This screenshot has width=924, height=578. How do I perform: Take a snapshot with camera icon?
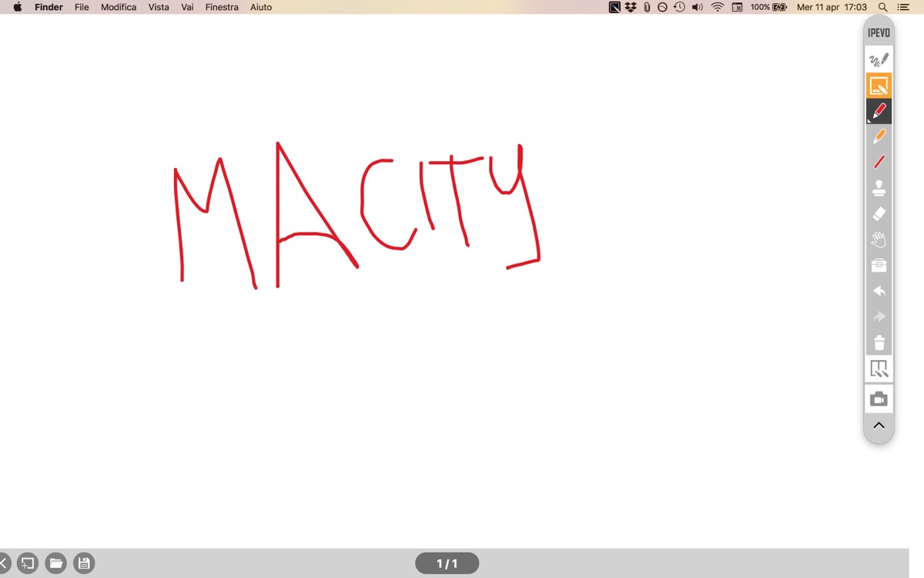tap(879, 399)
